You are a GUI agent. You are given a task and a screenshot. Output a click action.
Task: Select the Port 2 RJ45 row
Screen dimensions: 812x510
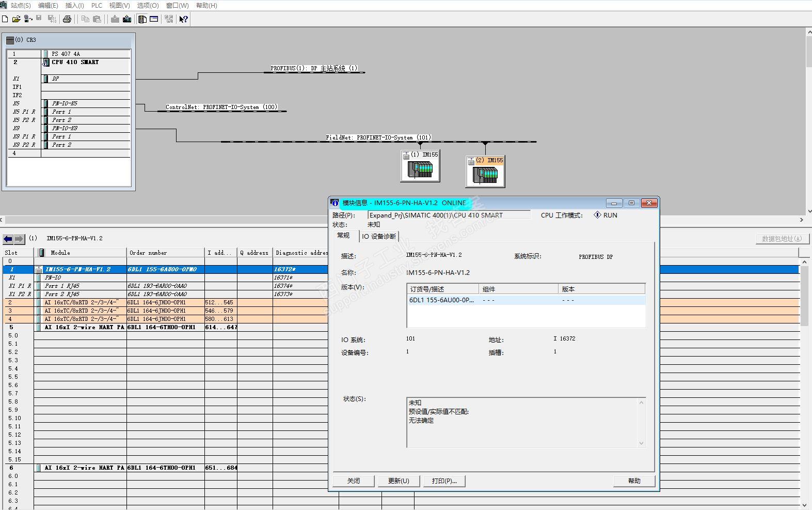(x=165, y=294)
